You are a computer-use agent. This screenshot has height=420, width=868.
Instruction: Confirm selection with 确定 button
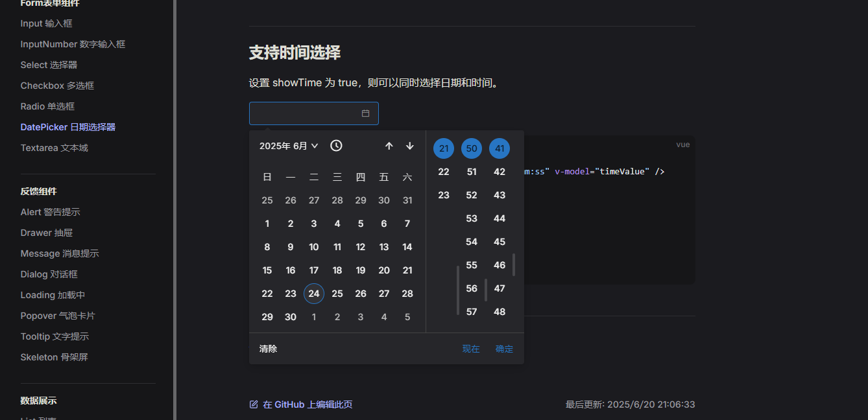[504, 349]
